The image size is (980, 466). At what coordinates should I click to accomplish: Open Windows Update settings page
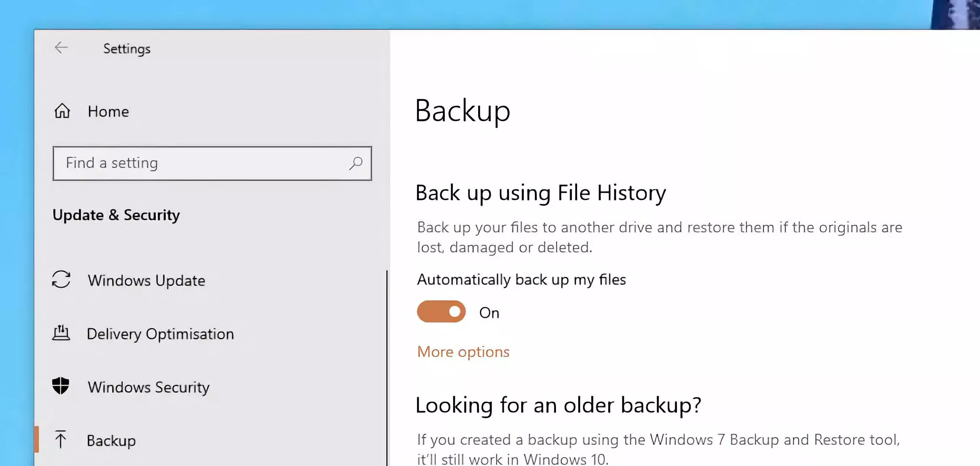tap(146, 281)
